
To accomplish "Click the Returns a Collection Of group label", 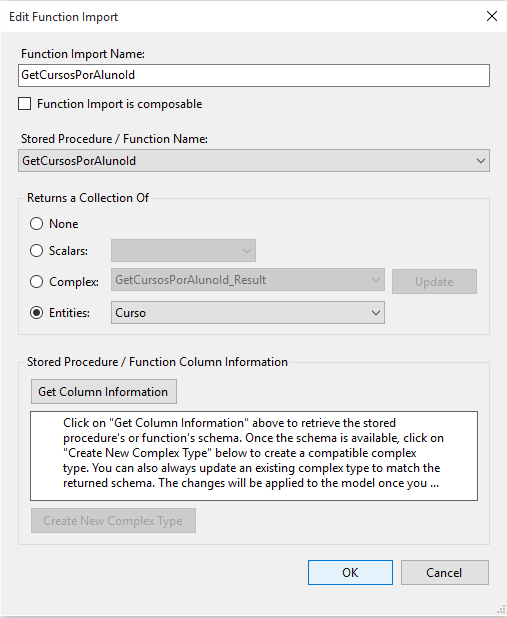I will click(88, 198).
